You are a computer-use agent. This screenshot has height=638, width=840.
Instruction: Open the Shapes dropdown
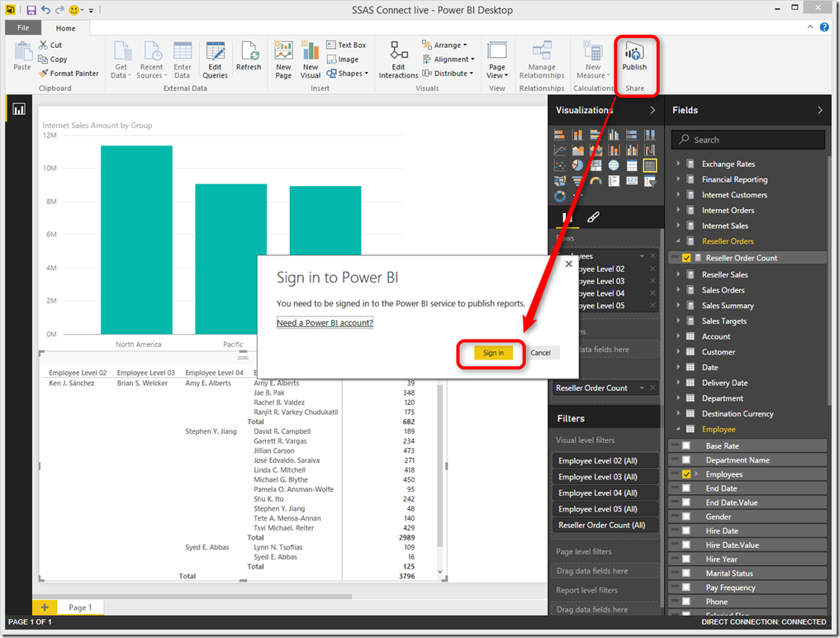pyautogui.click(x=348, y=74)
